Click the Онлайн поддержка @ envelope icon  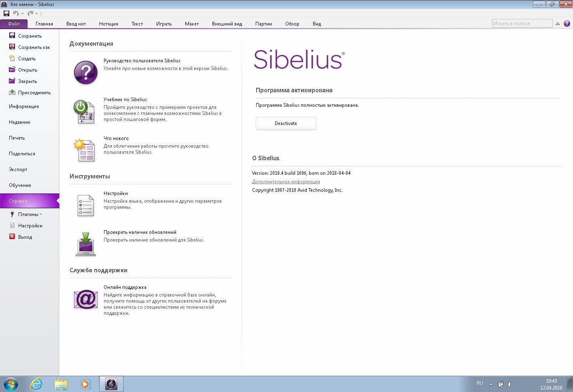tap(86, 299)
